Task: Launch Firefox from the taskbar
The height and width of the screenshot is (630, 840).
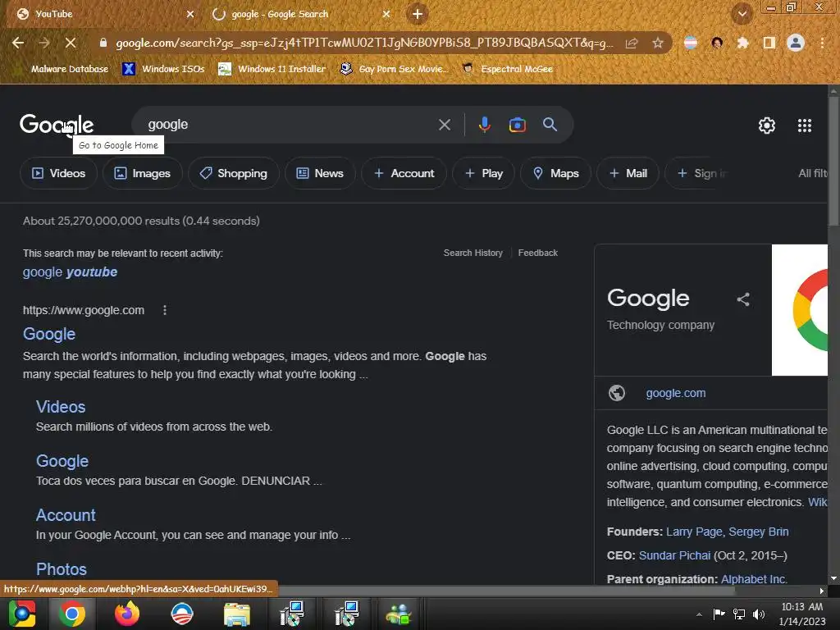Action: [127, 614]
